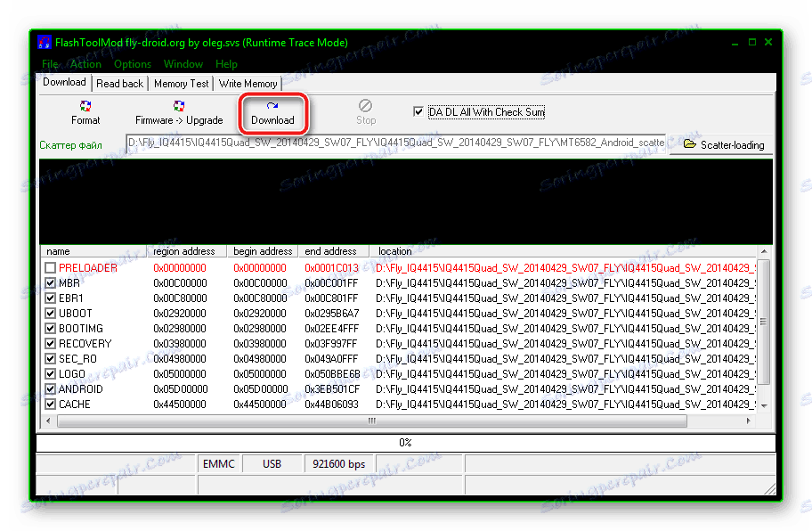The width and height of the screenshot is (812, 531).
Task: Click the FlashToolMod title bar icon
Action: [x=44, y=42]
